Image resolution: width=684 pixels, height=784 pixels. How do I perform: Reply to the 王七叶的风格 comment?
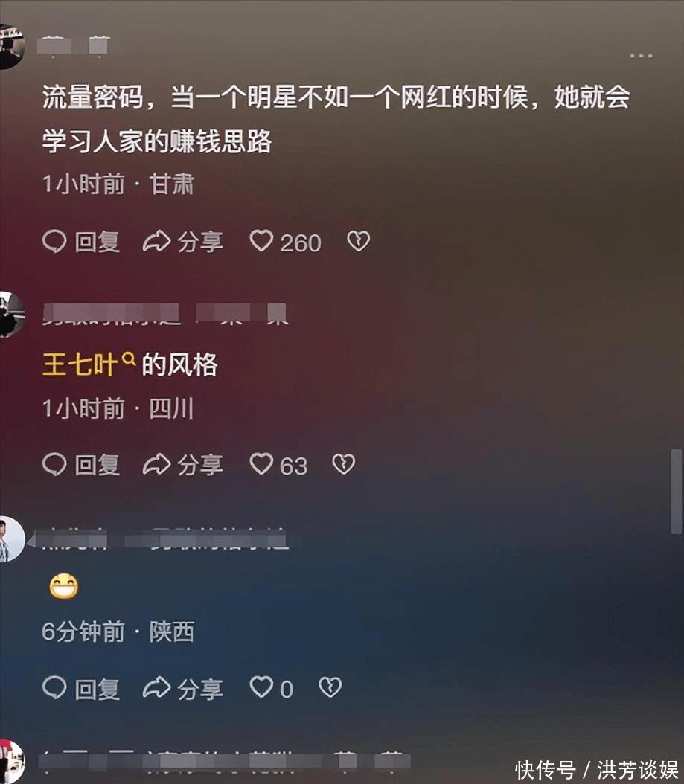[81, 465]
